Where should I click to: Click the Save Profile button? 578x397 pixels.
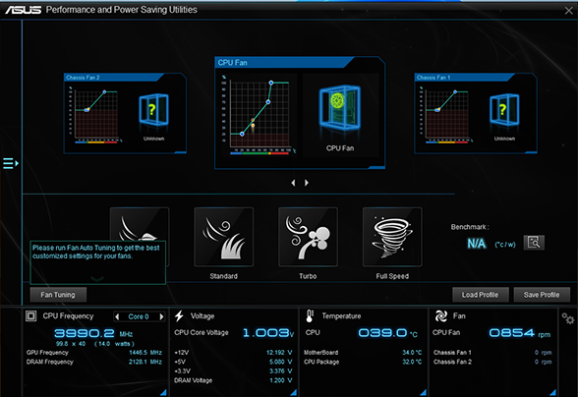(x=542, y=295)
